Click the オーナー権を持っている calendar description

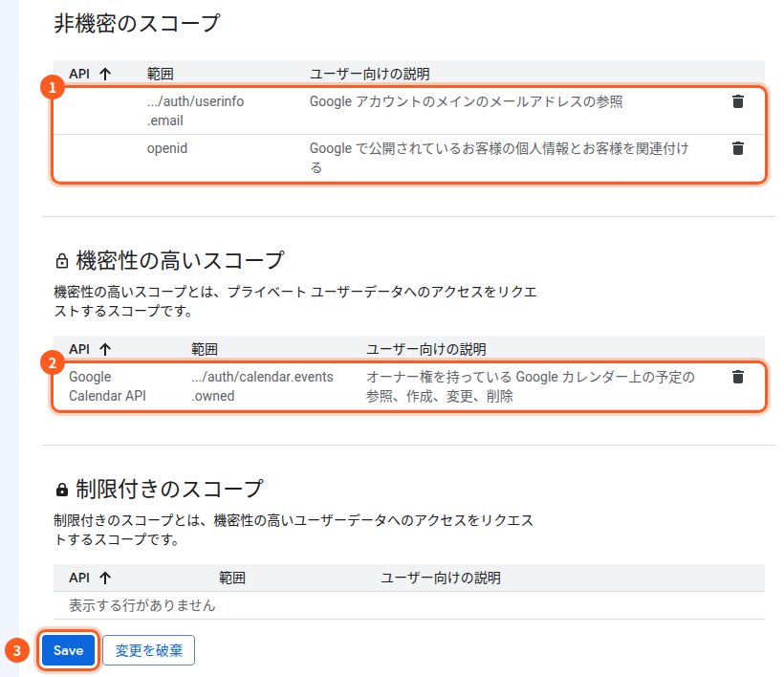[x=531, y=386]
